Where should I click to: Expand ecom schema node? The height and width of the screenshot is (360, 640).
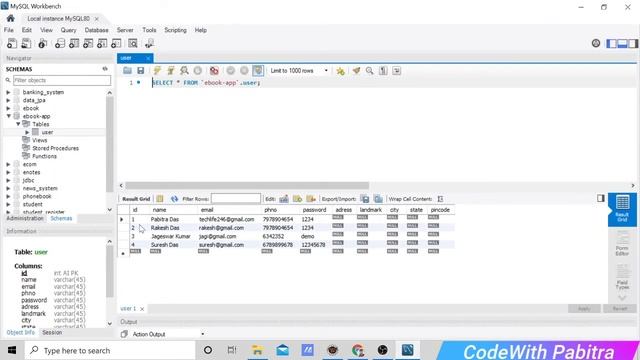[8, 164]
